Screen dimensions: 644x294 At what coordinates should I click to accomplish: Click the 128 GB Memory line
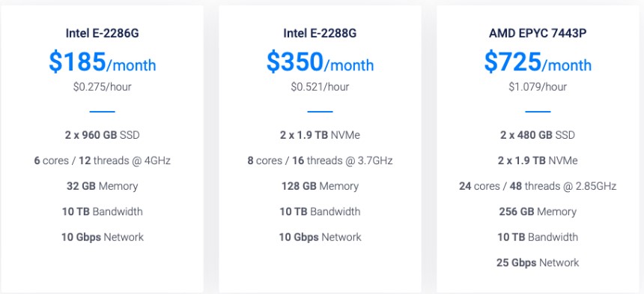click(x=320, y=186)
